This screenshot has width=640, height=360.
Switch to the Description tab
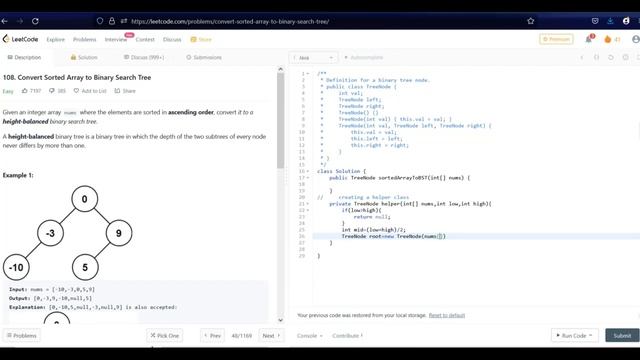tap(24, 58)
